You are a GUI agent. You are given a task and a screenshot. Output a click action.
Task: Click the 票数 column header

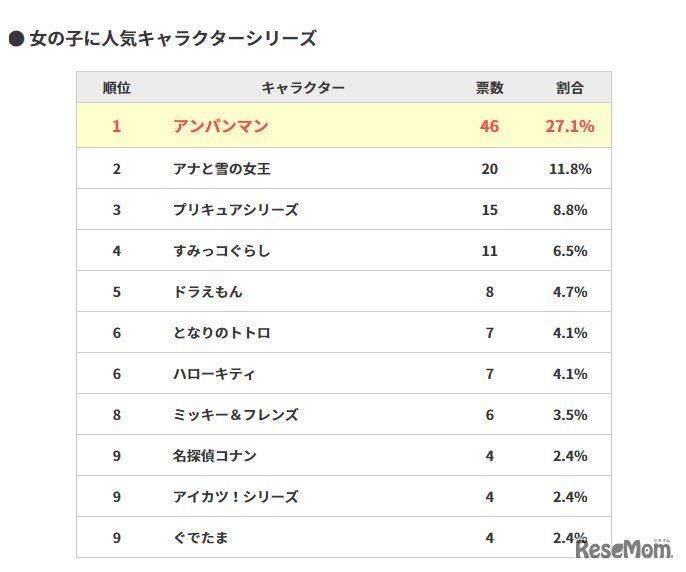pos(489,88)
